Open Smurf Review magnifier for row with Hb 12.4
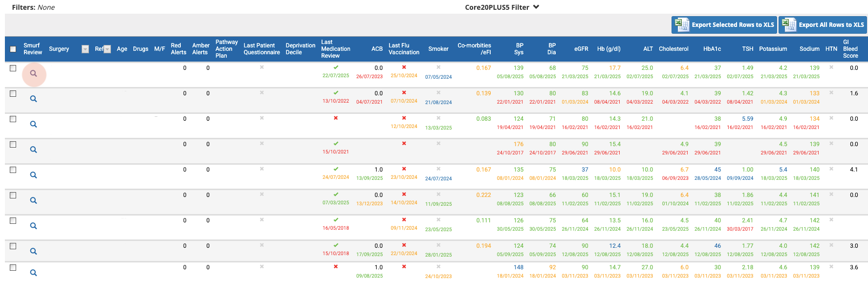 pos(33,251)
